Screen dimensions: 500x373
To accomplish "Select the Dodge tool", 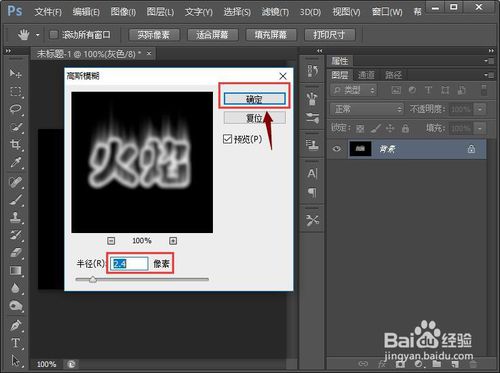I will click(x=15, y=306).
